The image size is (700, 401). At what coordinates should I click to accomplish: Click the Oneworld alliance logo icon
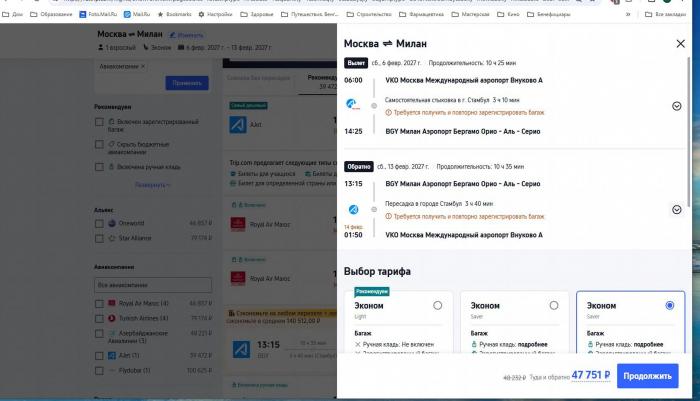pos(112,223)
